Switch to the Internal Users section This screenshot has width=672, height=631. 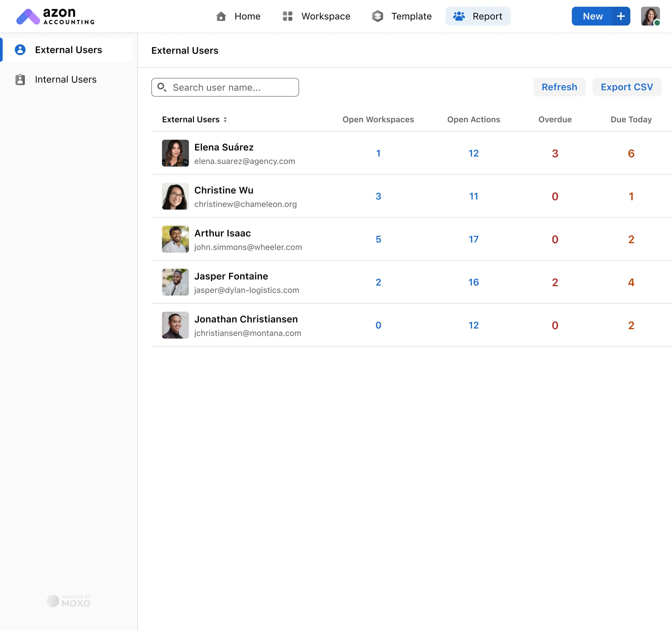click(66, 79)
